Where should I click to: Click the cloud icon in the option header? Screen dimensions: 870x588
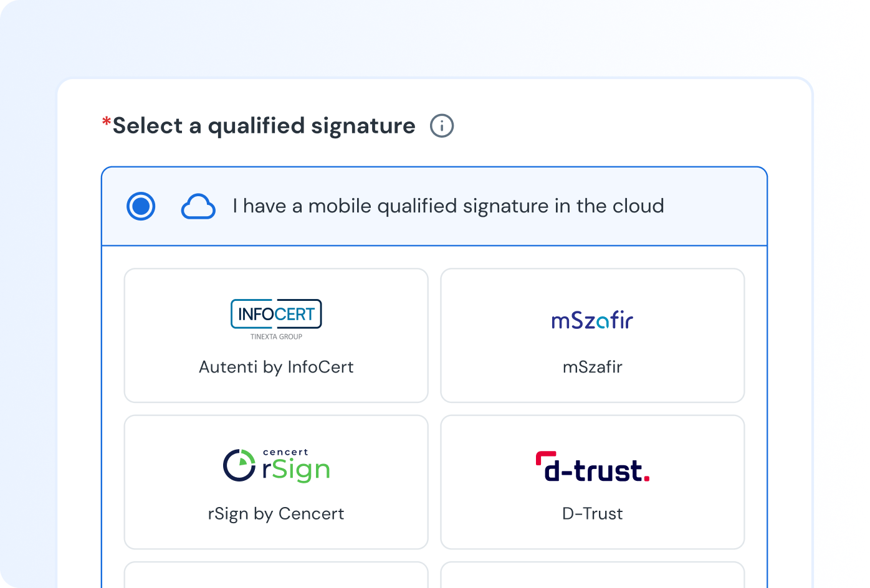198,207
